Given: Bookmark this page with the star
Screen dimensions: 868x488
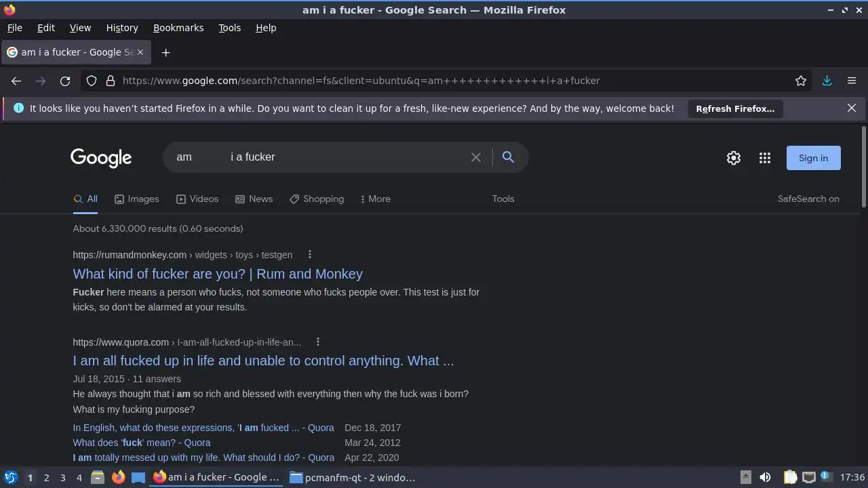Looking at the screenshot, I should (801, 81).
